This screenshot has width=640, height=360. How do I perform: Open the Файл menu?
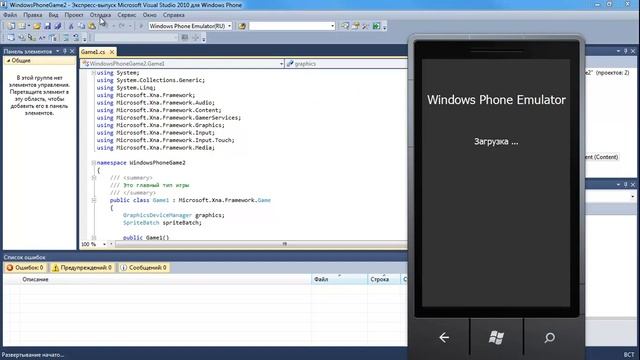(10, 15)
